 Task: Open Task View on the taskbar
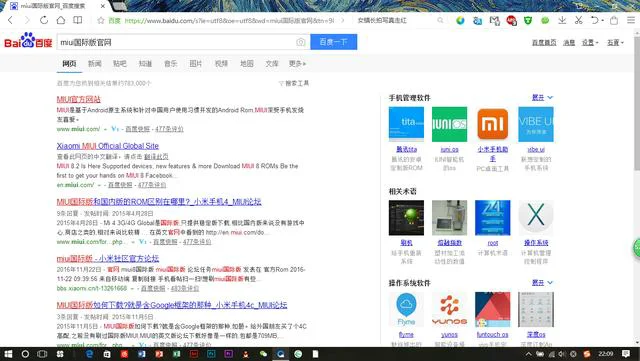42,354
